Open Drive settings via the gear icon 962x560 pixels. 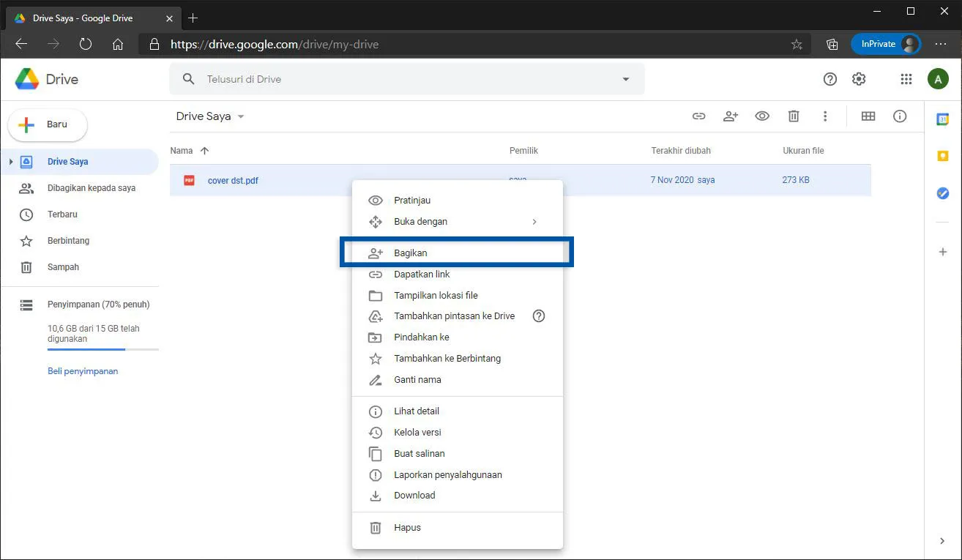tap(859, 78)
